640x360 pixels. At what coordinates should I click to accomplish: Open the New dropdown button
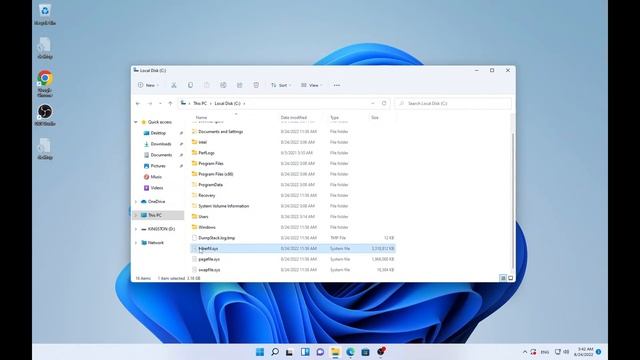pos(148,85)
